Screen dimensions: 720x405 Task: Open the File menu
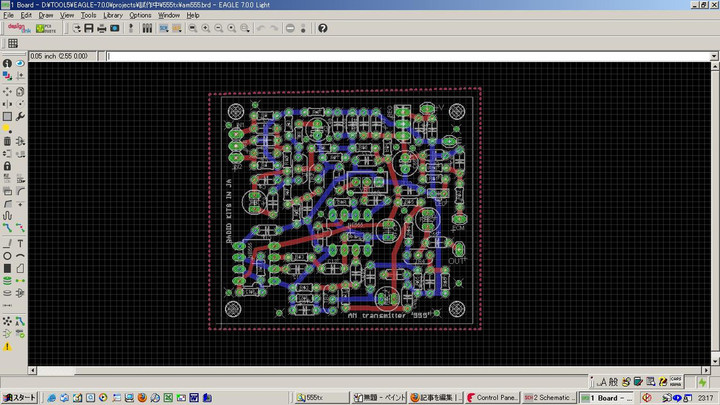[8, 16]
